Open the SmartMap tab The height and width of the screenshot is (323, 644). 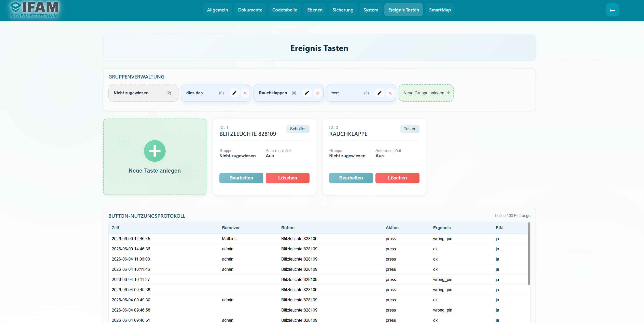(x=440, y=10)
